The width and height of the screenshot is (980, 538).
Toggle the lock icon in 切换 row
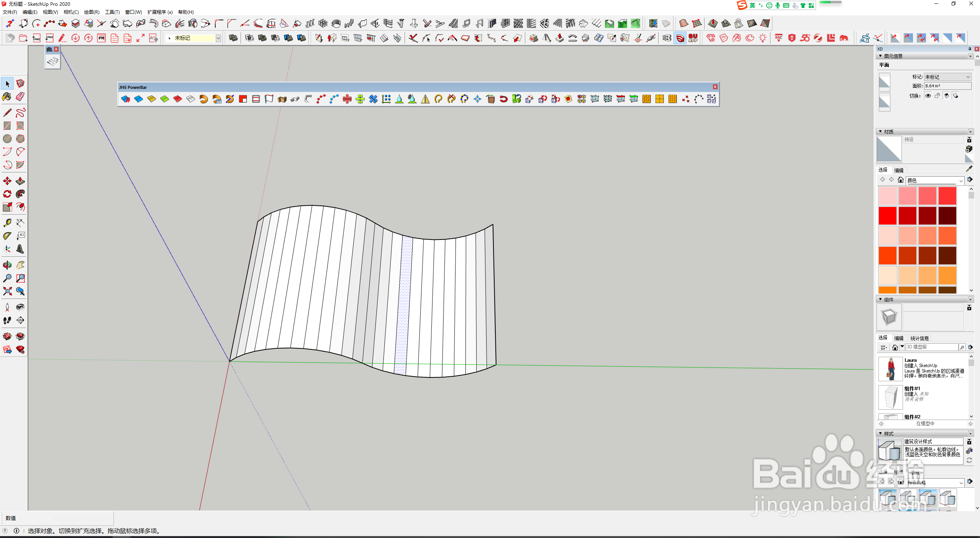click(x=937, y=96)
